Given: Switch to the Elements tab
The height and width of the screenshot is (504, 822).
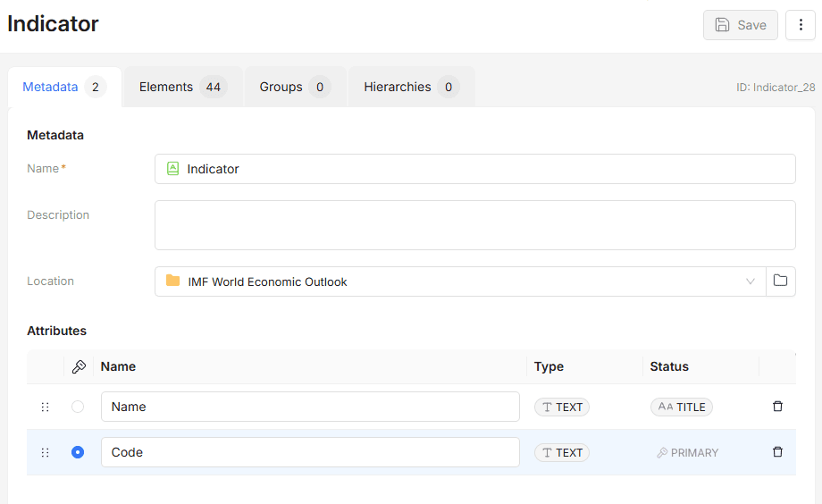Looking at the screenshot, I should [183, 87].
